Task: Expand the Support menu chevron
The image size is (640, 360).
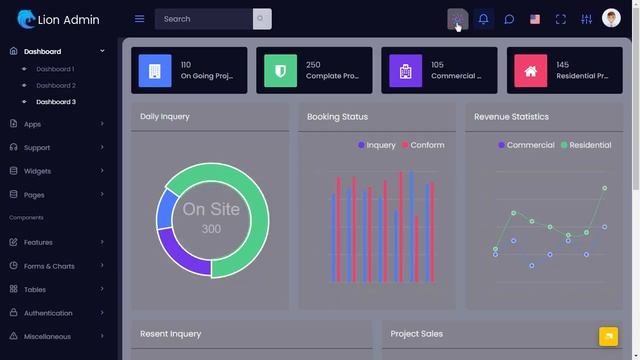Action: tap(102, 147)
